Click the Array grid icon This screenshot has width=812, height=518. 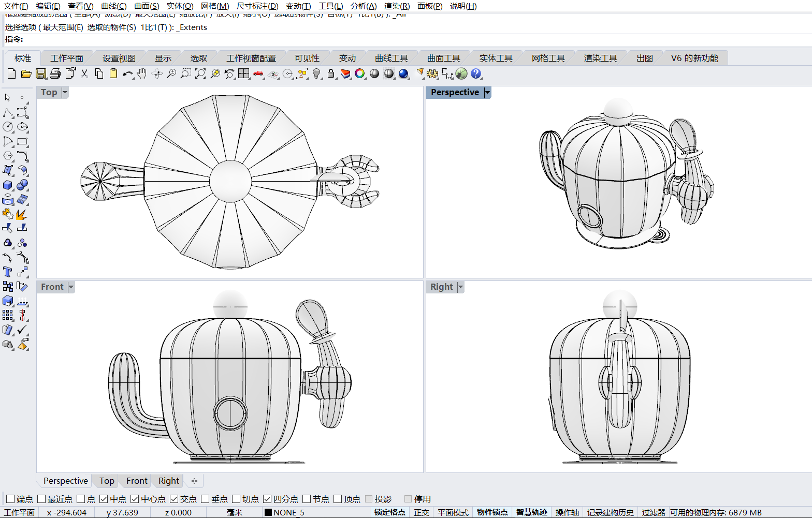coord(8,315)
